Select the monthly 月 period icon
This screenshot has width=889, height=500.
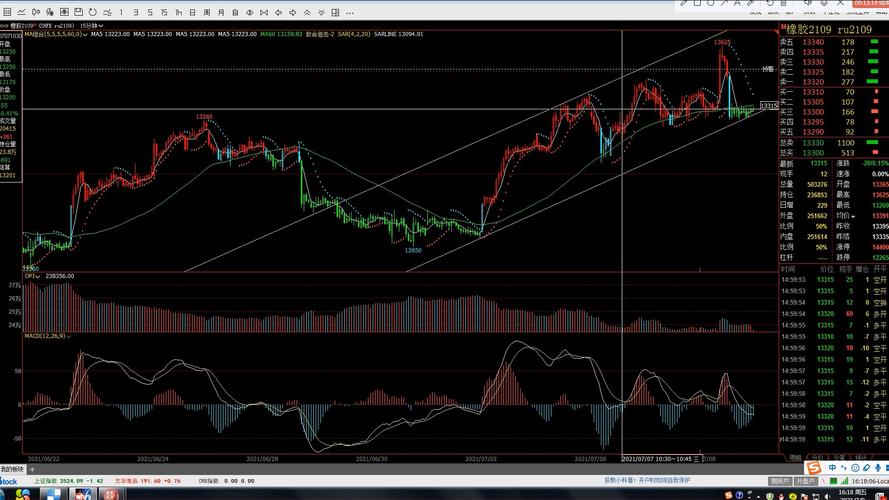pos(221,13)
